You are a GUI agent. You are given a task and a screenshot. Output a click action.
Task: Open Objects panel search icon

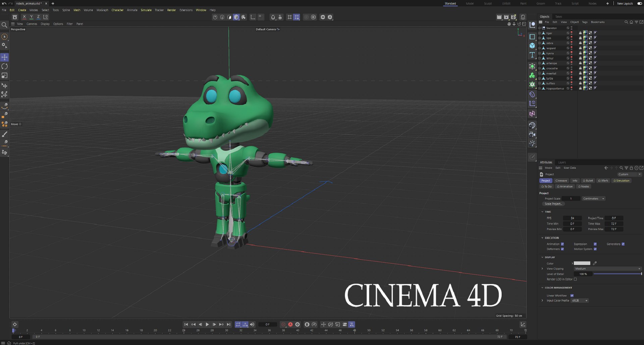click(x=626, y=22)
